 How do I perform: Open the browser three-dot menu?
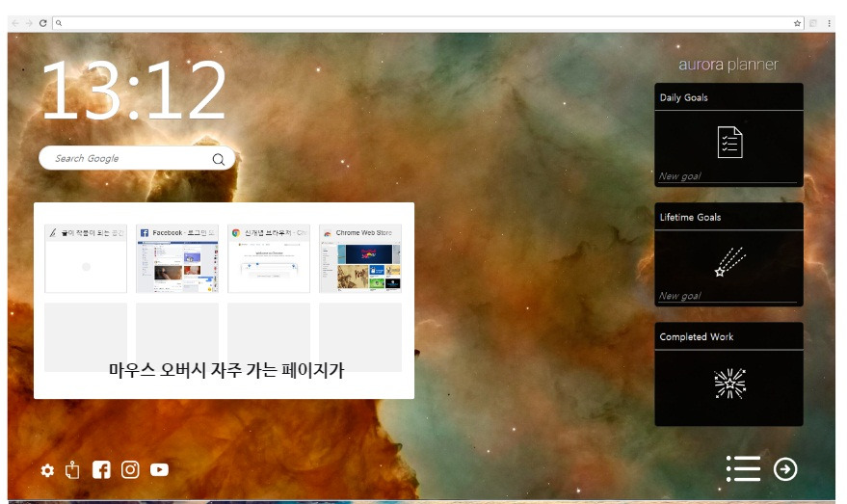click(829, 23)
